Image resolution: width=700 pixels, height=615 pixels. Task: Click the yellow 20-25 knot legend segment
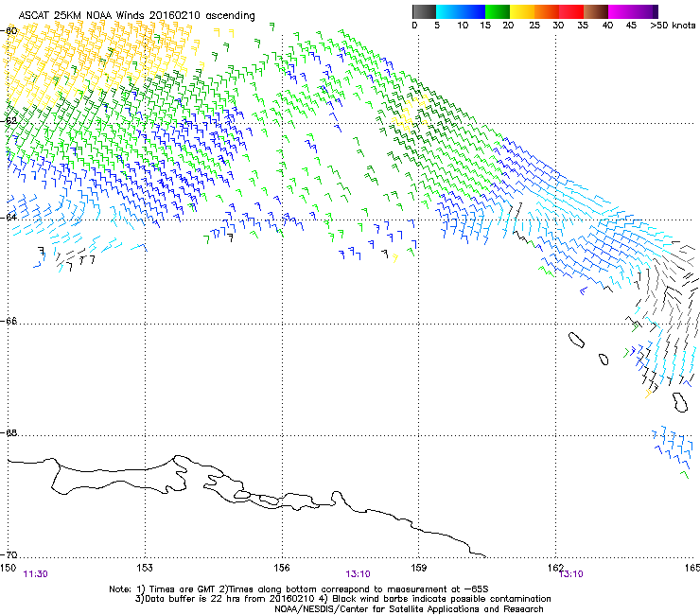[x=522, y=11]
